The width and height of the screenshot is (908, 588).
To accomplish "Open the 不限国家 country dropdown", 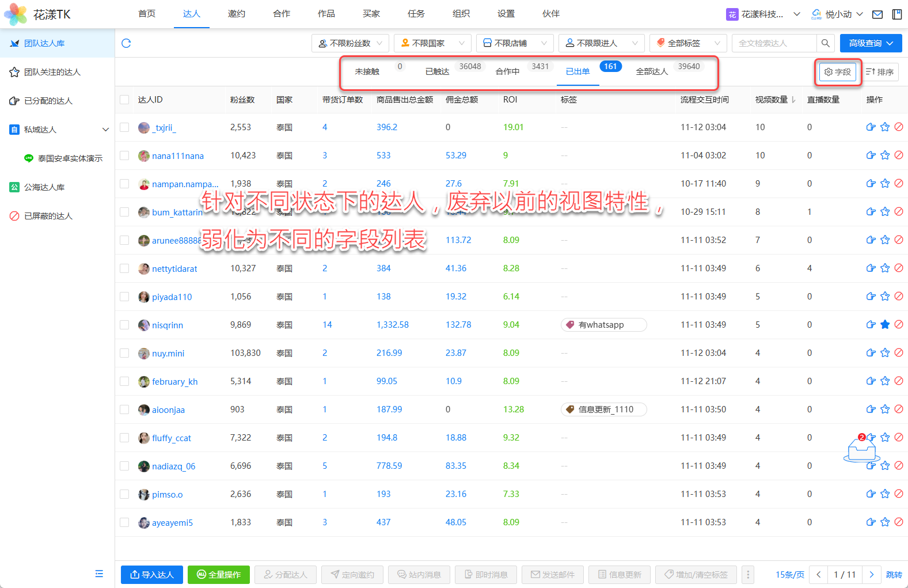I will pyautogui.click(x=432, y=43).
